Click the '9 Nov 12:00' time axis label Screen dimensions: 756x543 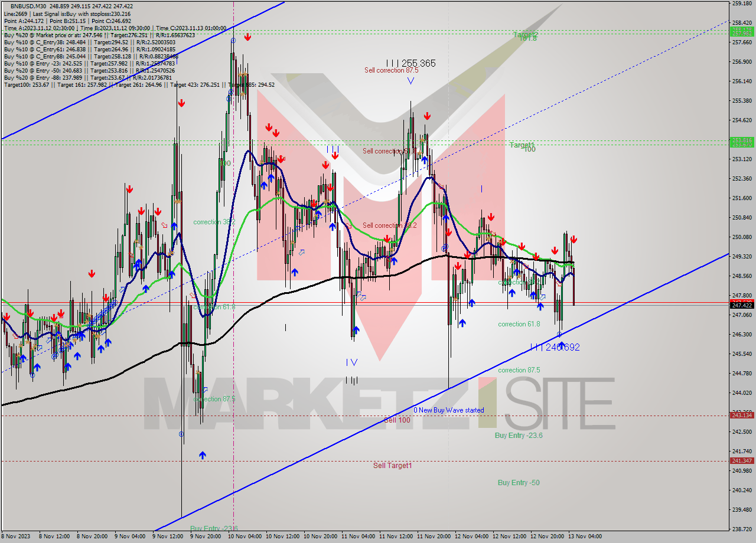(x=168, y=537)
